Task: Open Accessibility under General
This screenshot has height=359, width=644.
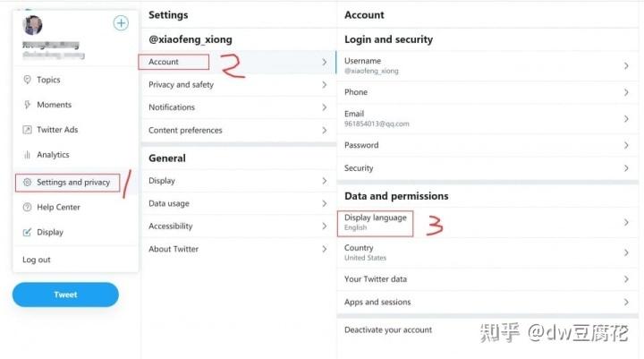Action: coord(171,227)
